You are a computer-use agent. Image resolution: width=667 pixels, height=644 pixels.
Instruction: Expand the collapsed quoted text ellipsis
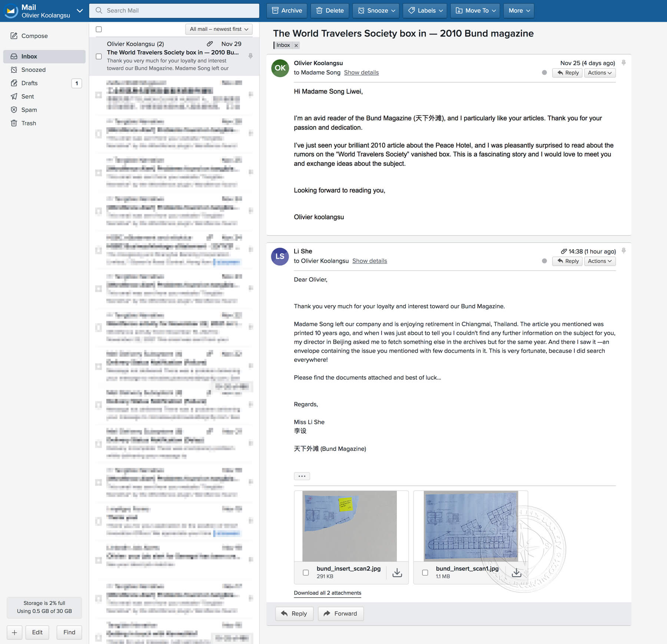pos(302,476)
